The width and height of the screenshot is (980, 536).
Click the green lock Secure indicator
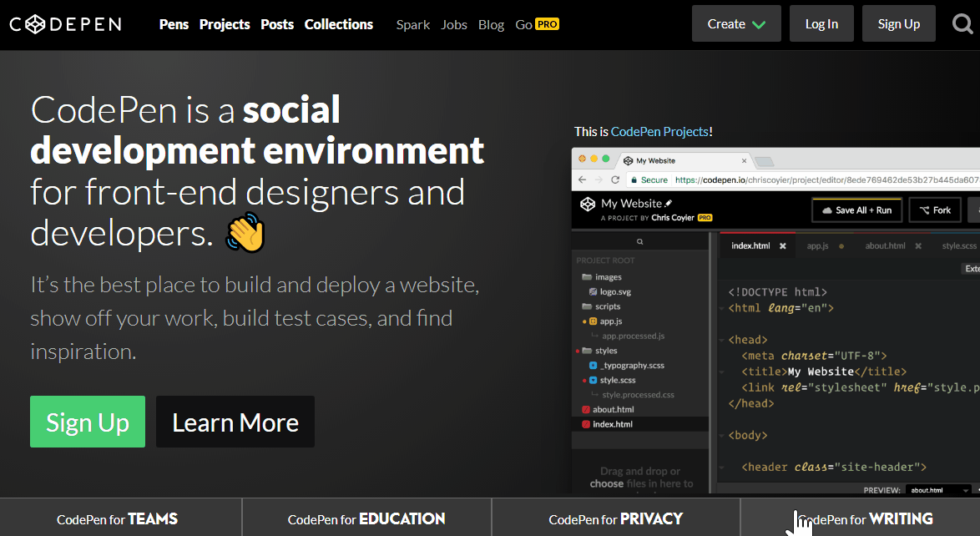coord(649,180)
